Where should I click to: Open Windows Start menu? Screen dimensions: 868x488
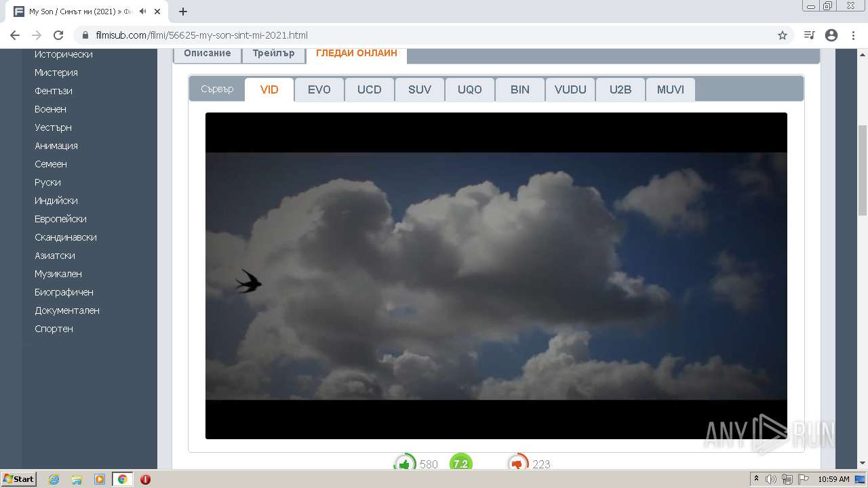coord(19,479)
